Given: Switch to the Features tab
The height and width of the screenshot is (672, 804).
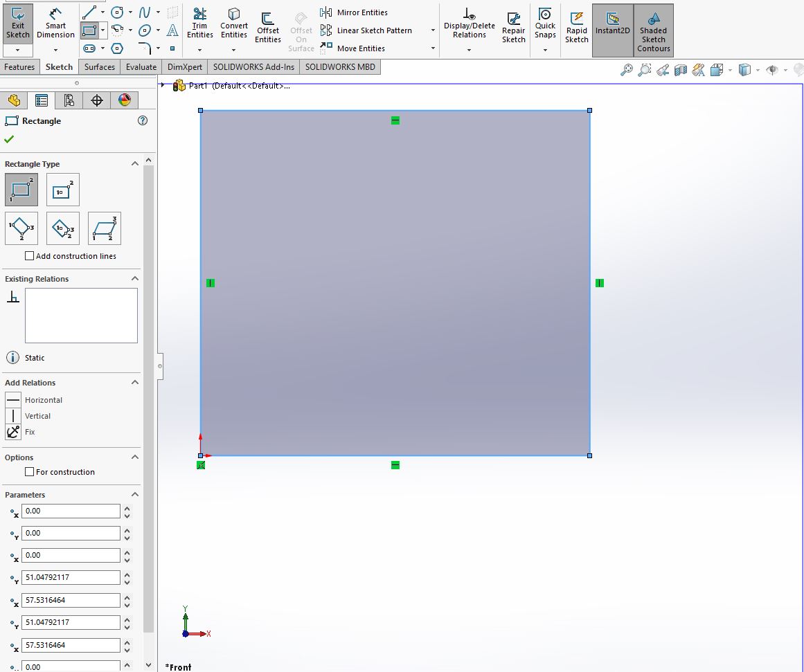Looking at the screenshot, I should (19, 66).
